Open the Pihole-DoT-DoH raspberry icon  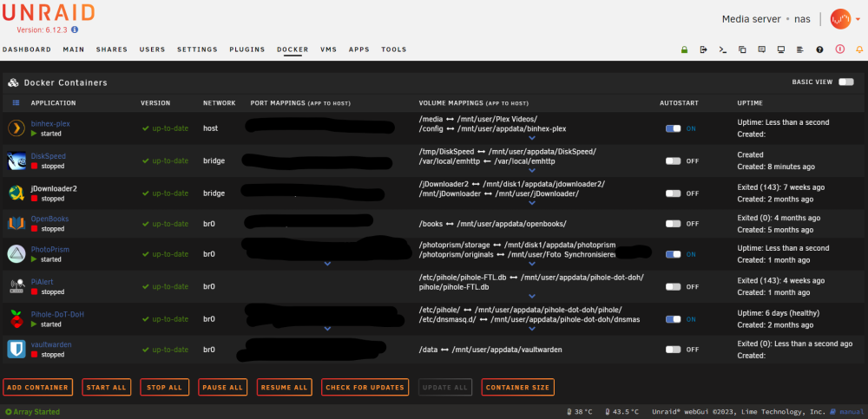click(16, 319)
